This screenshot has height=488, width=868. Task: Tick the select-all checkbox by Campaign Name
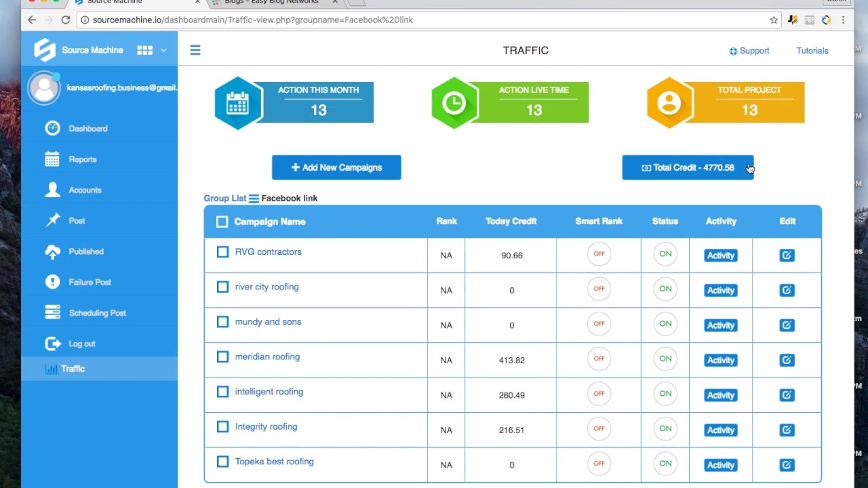pos(222,222)
